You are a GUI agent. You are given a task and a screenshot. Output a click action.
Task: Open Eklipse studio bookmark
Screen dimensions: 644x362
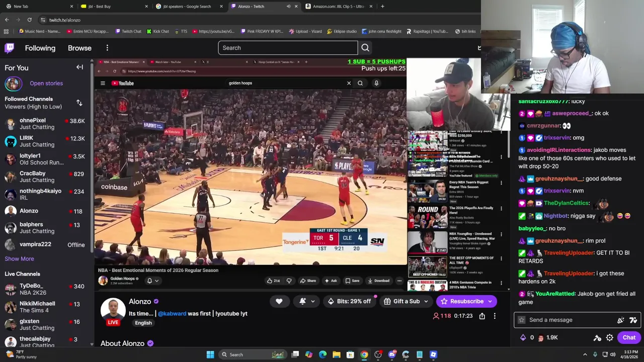coord(342,31)
